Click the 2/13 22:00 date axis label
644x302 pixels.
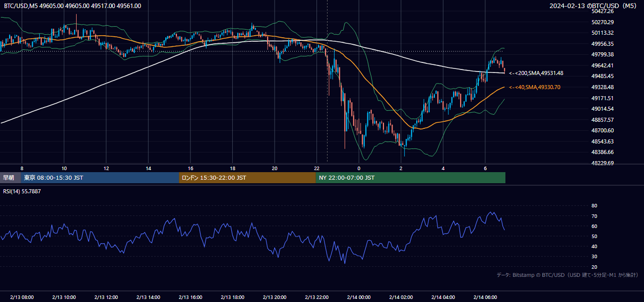click(317, 297)
